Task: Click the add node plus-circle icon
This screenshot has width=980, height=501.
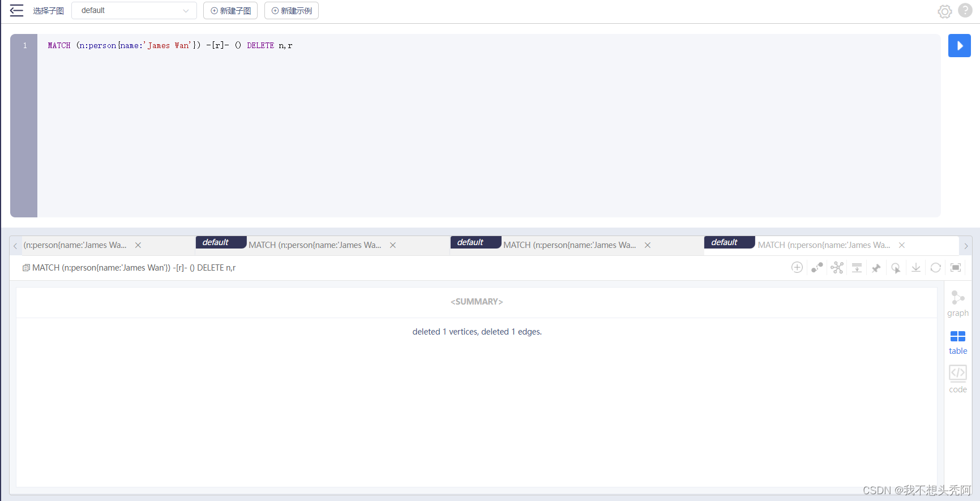Action: [x=797, y=267]
